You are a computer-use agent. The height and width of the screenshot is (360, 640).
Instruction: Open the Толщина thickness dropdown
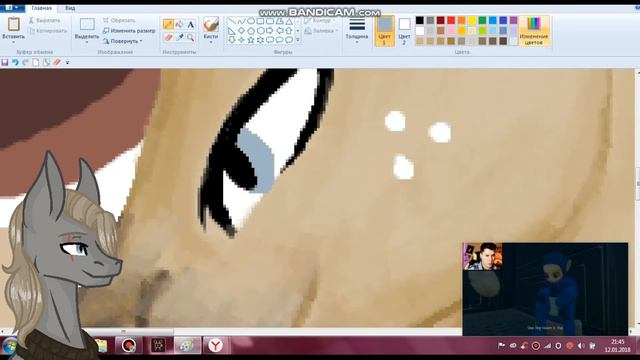pos(357,30)
